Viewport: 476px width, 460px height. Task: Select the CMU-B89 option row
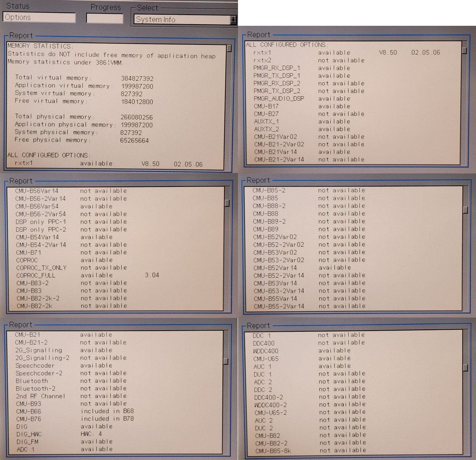(309, 229)
